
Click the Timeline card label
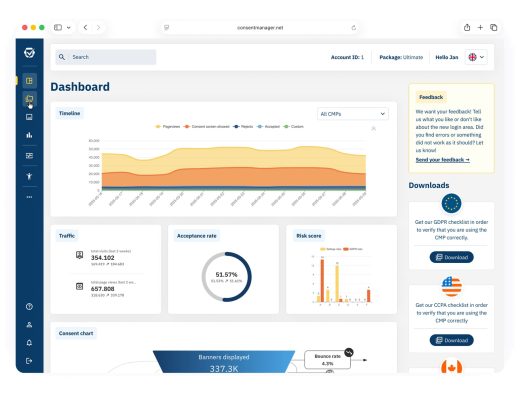coord(69,113)
